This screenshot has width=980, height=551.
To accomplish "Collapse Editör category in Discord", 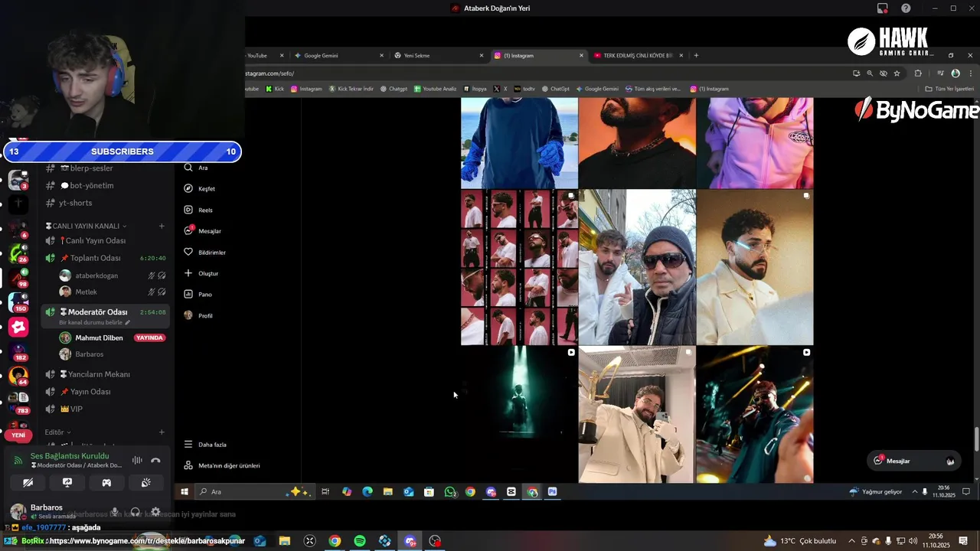I will pyautogui.click(x=57, y=432).
